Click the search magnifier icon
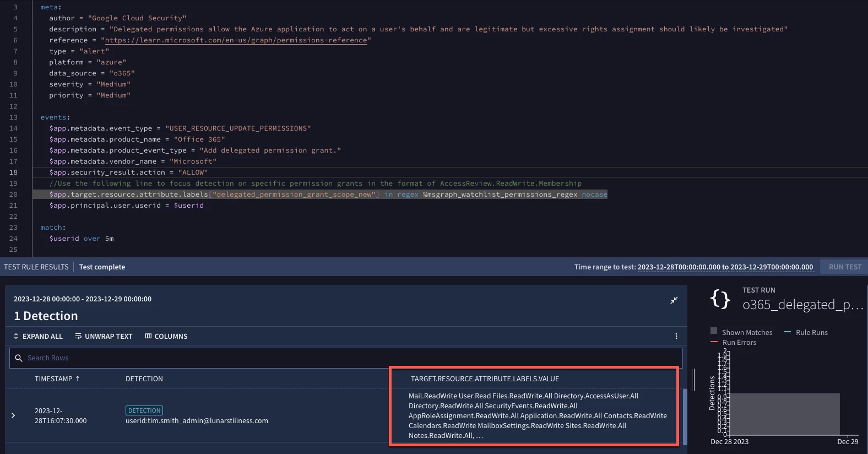The height and width of the screenshot is (454, 868). pos(19,358)
